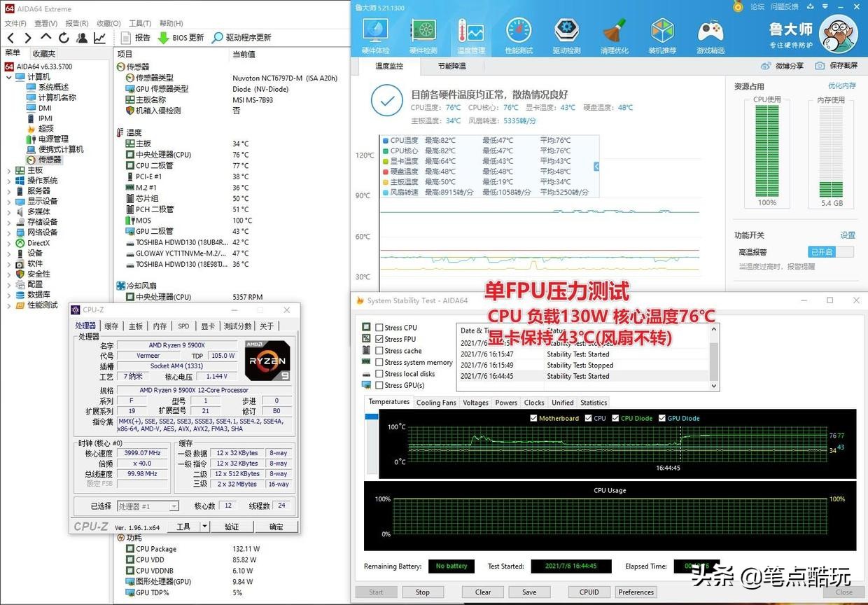Expand the 多媒体 tree node
Viewport: 868px width, 605px height.
click(x=8, y=211)
